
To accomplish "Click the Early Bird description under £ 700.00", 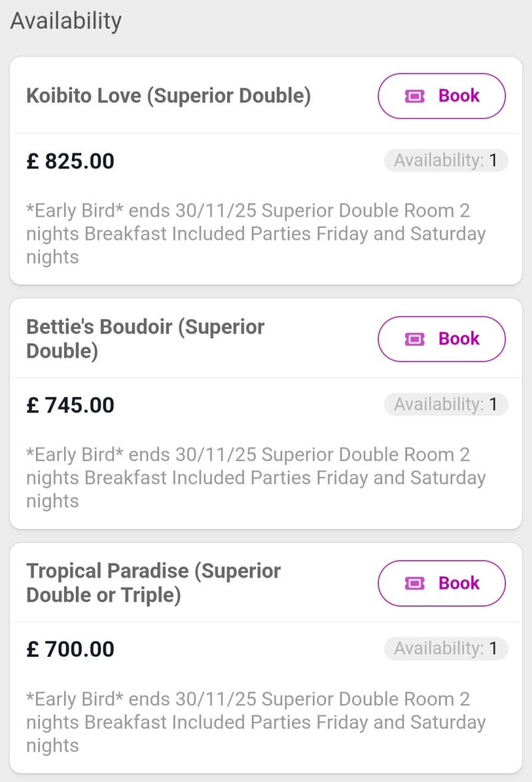I will tap(256, 722).
